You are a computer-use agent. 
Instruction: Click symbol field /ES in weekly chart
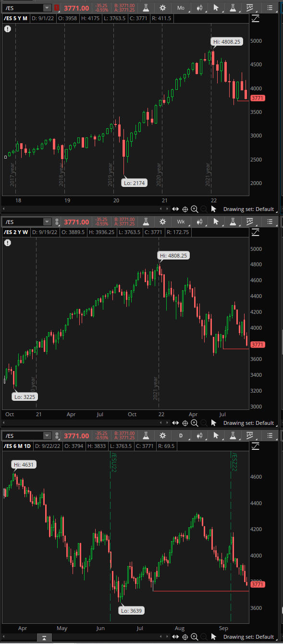pos(23,222)
